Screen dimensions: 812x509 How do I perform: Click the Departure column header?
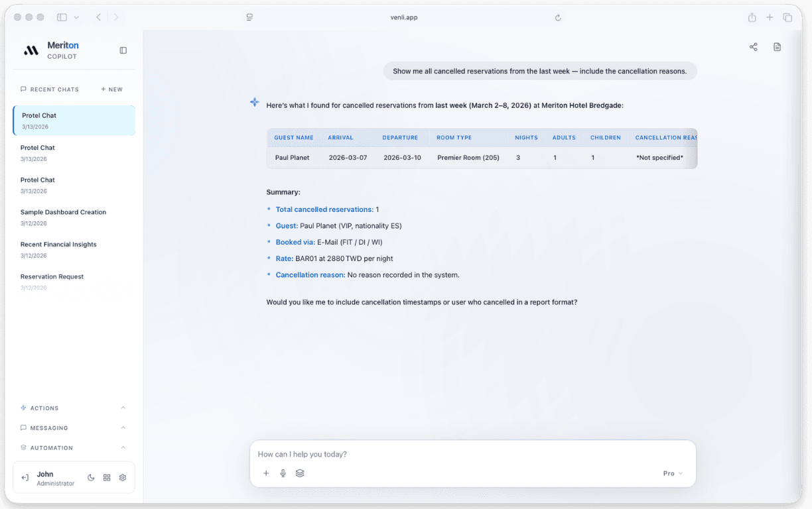click(400, 138)
